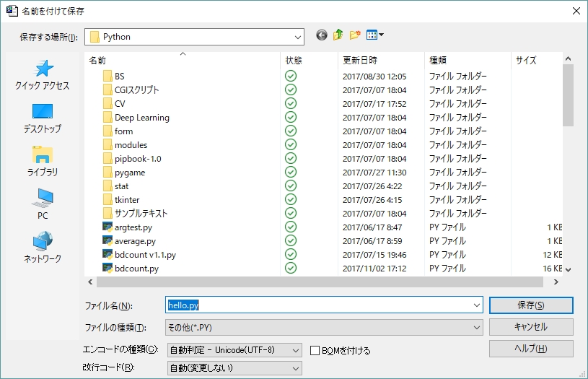
Task: Click the horizontal scrollbar right arrow
Action: pyautogui.click(x=556, y=282)
